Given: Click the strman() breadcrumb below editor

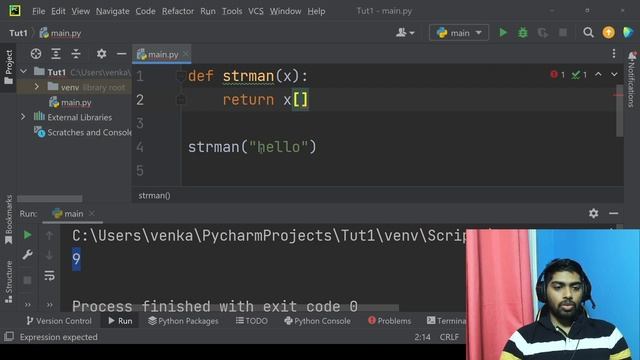Looking at the screenshot, I should click(x=154, y=196).
